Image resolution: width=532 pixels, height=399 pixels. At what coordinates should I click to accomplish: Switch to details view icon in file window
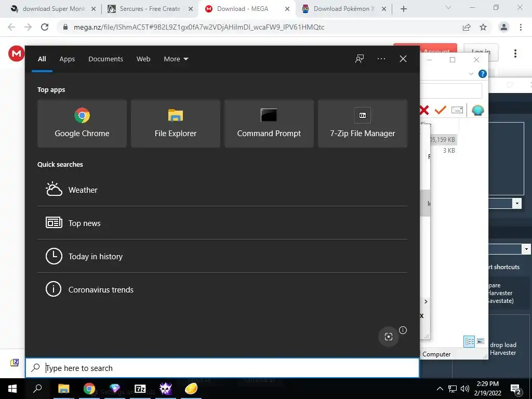coord(469,341)
